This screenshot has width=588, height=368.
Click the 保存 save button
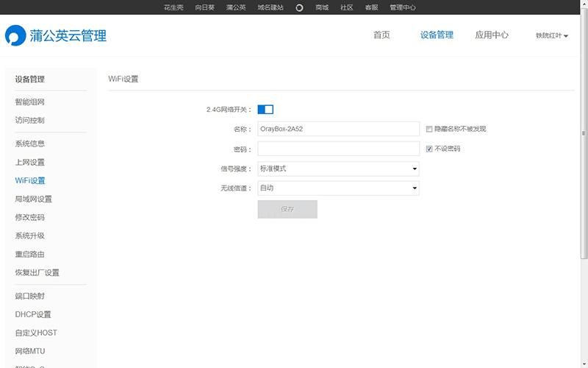point(287,209)
